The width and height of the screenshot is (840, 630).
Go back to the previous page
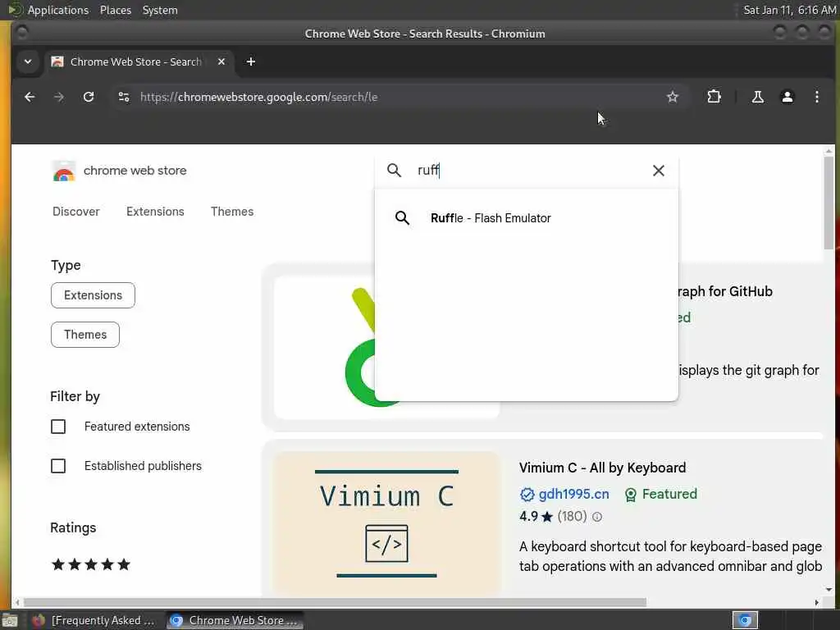pyautogui.click(x=30, y=97)
